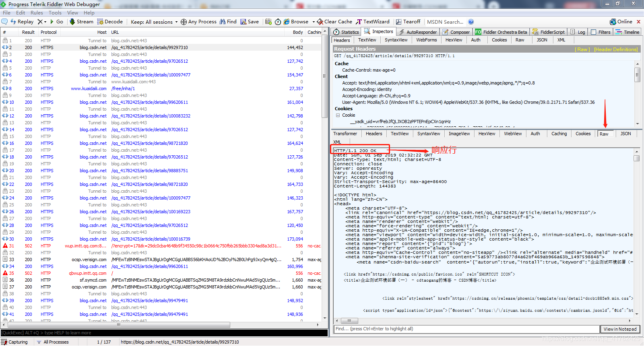Select response Transformer tab

click(345, 134)
